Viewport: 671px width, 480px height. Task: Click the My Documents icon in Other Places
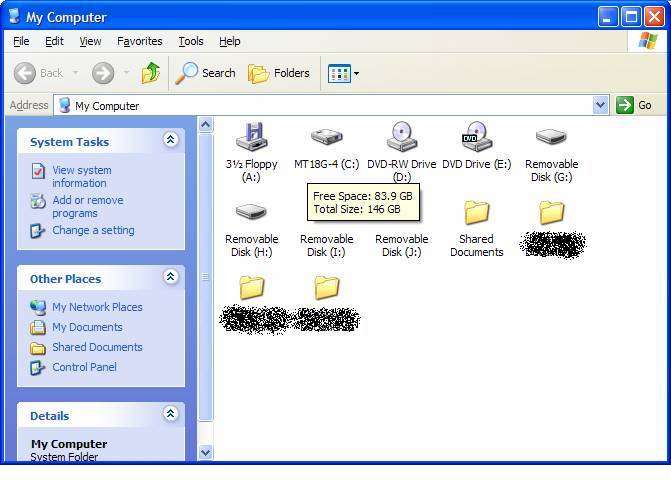[x=38, y=327]
